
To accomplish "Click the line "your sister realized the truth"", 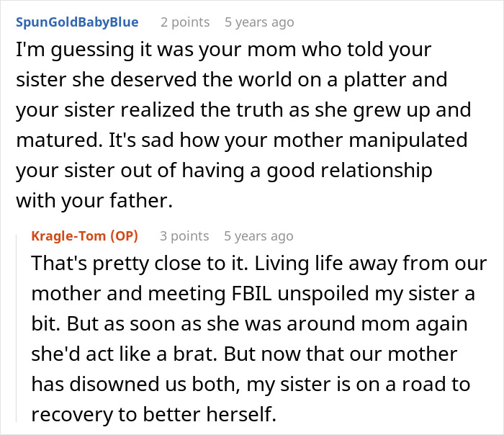I will pyautogui.click(x=243, y=110).
